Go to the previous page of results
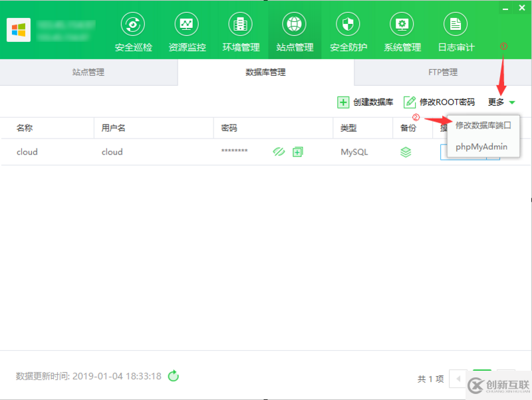This screenshot has height=400, width=532. tap(458, 379)
